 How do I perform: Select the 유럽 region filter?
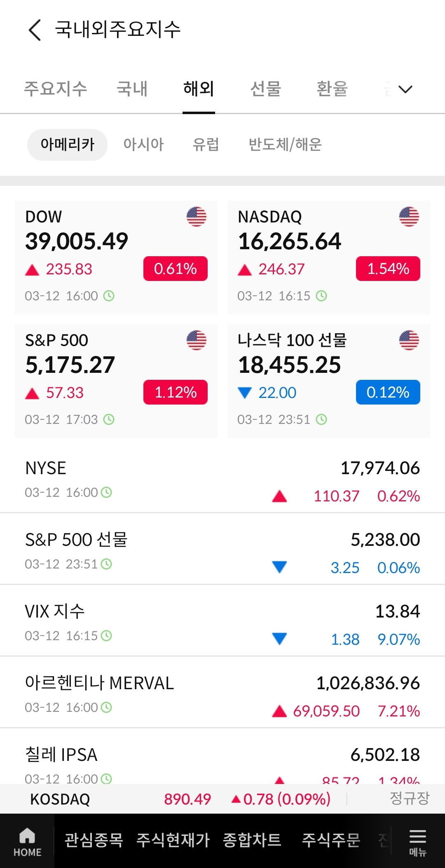coord(206,145)
